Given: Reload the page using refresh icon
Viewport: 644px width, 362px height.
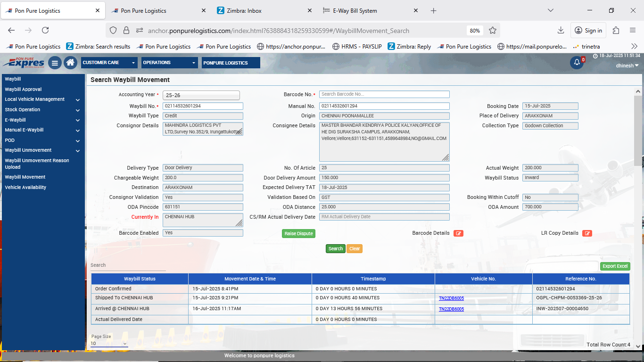Looking at the screenshot, I should pyautogui.click(x=45, y=30).
